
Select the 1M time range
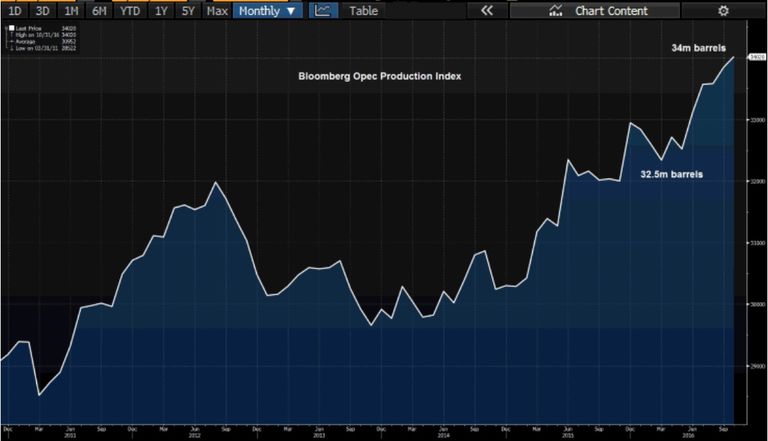tap(71, 11)
